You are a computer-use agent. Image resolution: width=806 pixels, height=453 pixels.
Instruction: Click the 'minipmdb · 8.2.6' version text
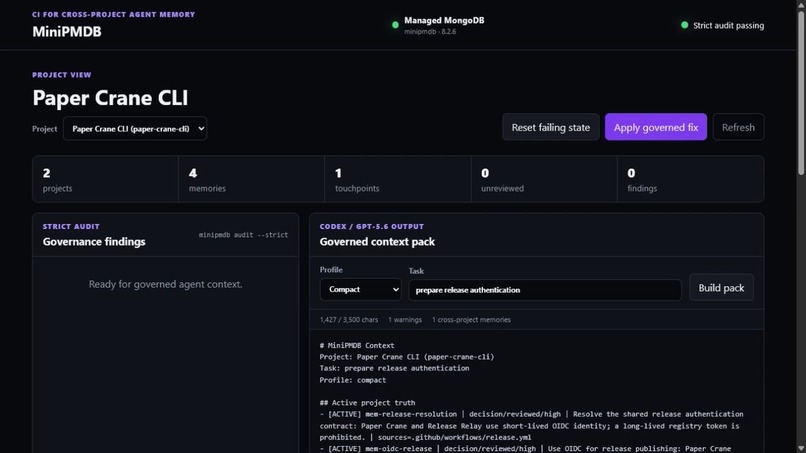[x=430, y=32]
